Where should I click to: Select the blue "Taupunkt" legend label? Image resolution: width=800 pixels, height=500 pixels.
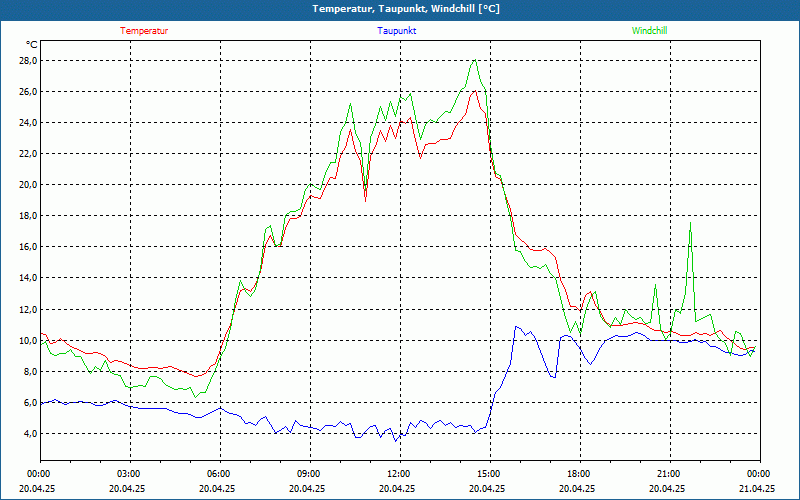tap(396, 31)
